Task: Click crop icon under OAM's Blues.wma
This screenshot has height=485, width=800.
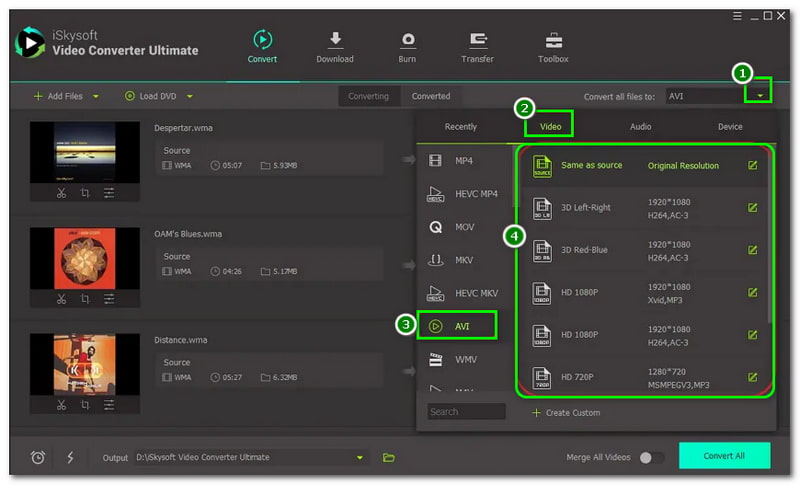Action: click(85, 299)
